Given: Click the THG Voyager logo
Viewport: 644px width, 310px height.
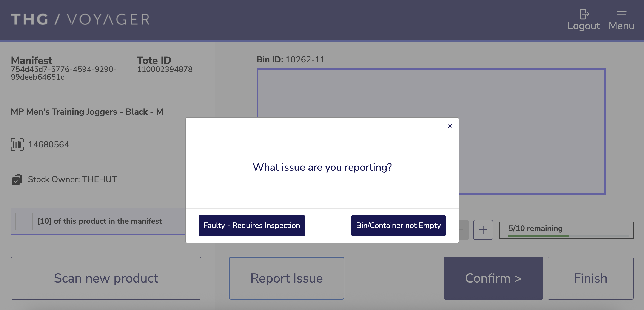Looking at the screenshot, I should point(80,19).
